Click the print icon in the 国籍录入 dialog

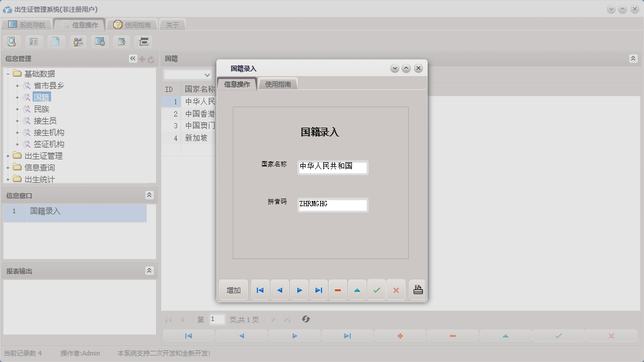(x=417, y=289)
